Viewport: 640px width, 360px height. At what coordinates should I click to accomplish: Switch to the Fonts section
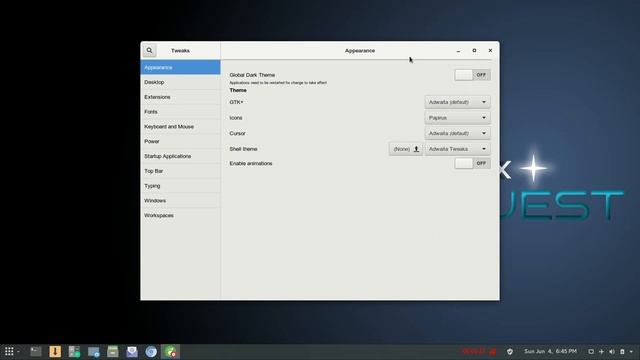[x=180, y=112]
